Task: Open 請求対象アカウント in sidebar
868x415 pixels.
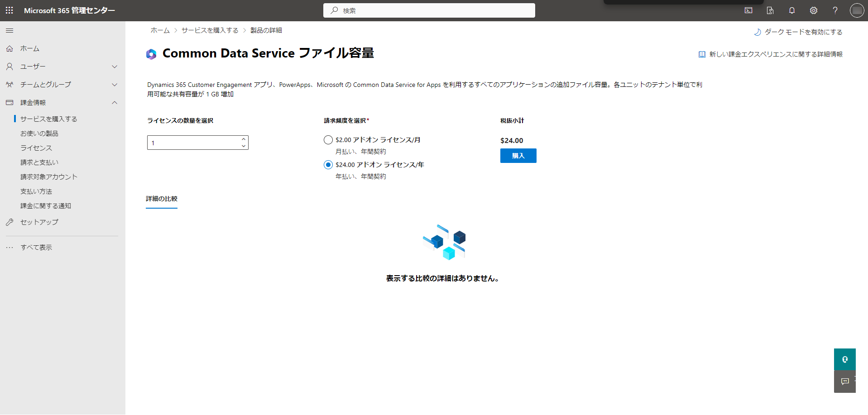Action: [x=49, y=177]
